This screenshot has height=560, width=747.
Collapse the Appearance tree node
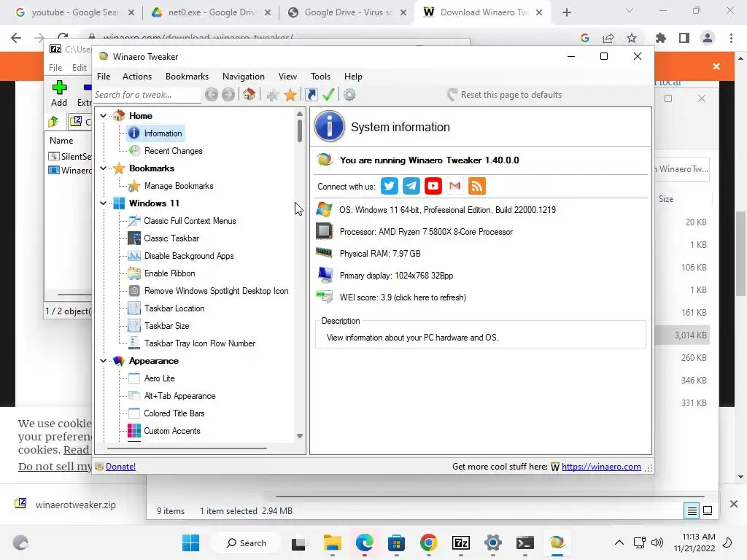click(103, 361)
